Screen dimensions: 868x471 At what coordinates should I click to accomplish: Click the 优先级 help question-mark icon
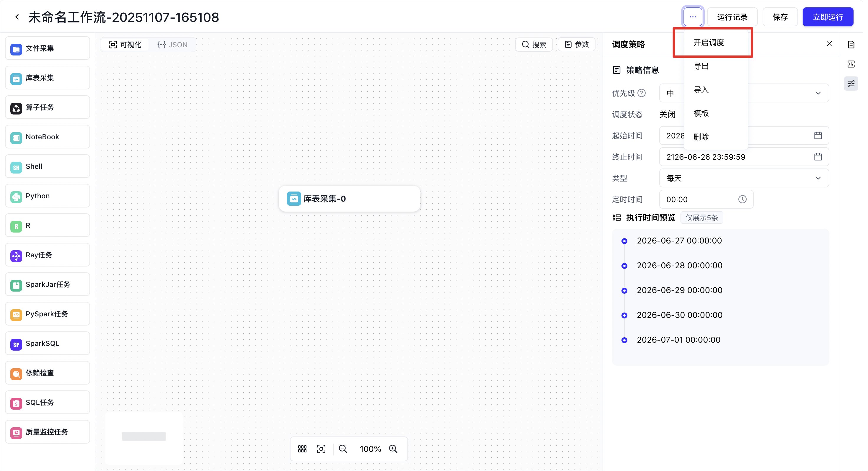pyautogui.click(x=645, y=93)
